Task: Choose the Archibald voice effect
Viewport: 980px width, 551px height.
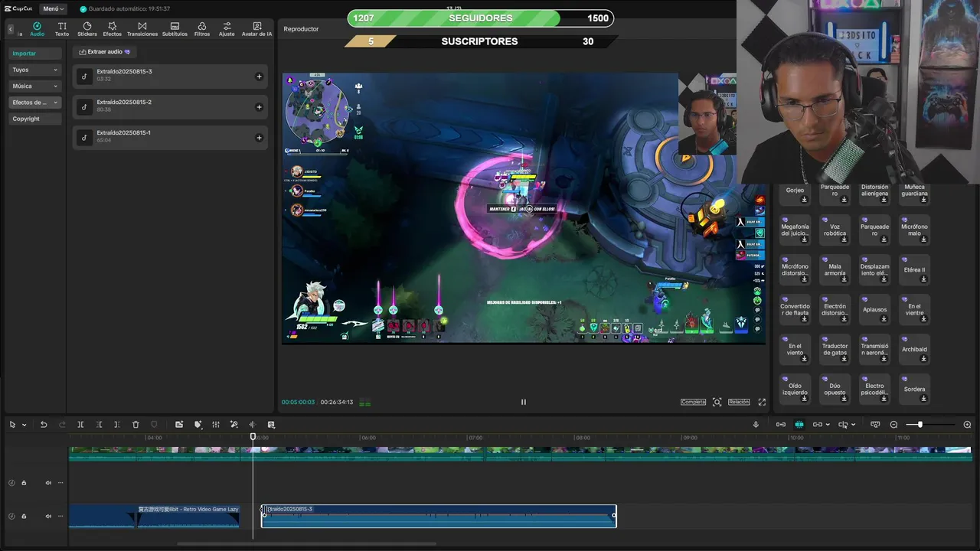Action: pyautogui.click(x=914, y=349)
